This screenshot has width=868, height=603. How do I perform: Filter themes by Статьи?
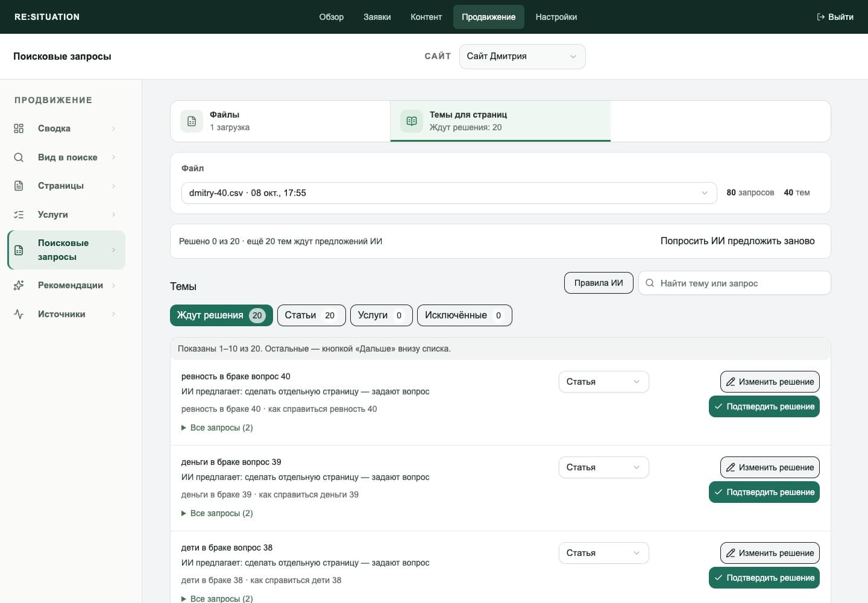coord(312,315)
